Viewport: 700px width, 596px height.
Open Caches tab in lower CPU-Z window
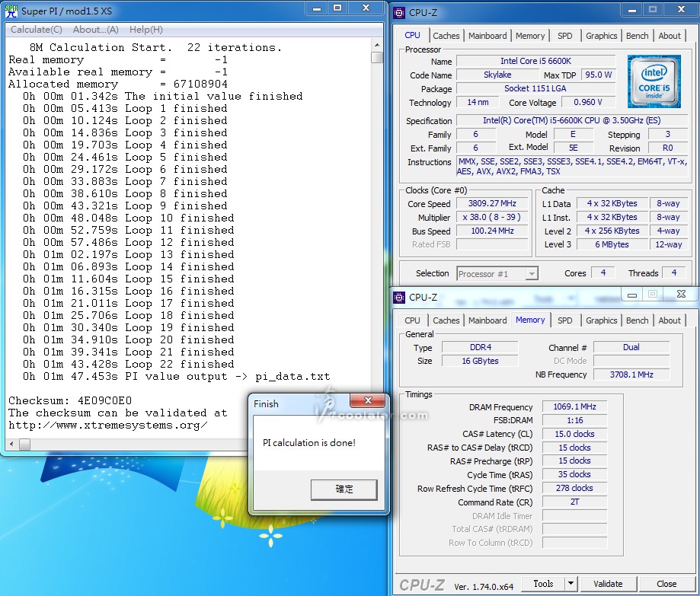(446, 320)
